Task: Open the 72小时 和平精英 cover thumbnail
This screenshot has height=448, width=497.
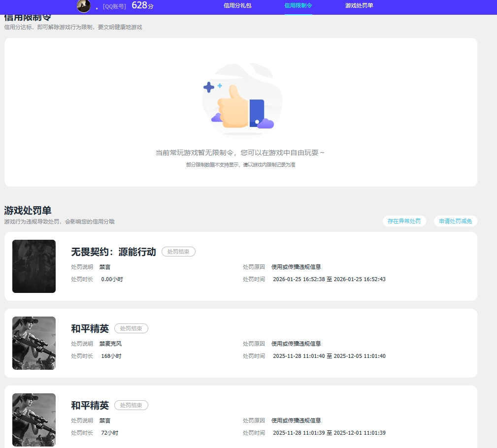Action: pyautogui.click(x=34, y=420)
